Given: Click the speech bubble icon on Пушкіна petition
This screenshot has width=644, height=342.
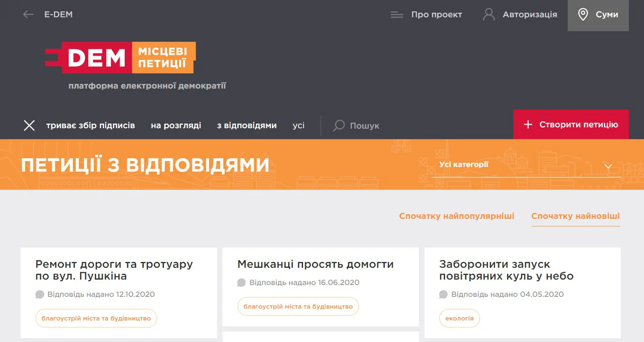Looking at the screenshot, I should click(x=40, y=294).
